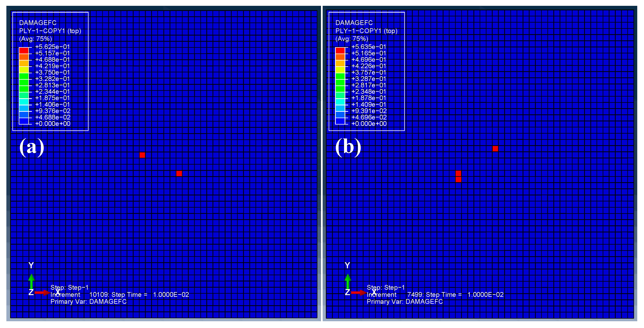The width and height of the screenshot is (644, 328).
Task: Click the +5.635e-01 legend maximum value
Action: [368, 47]
